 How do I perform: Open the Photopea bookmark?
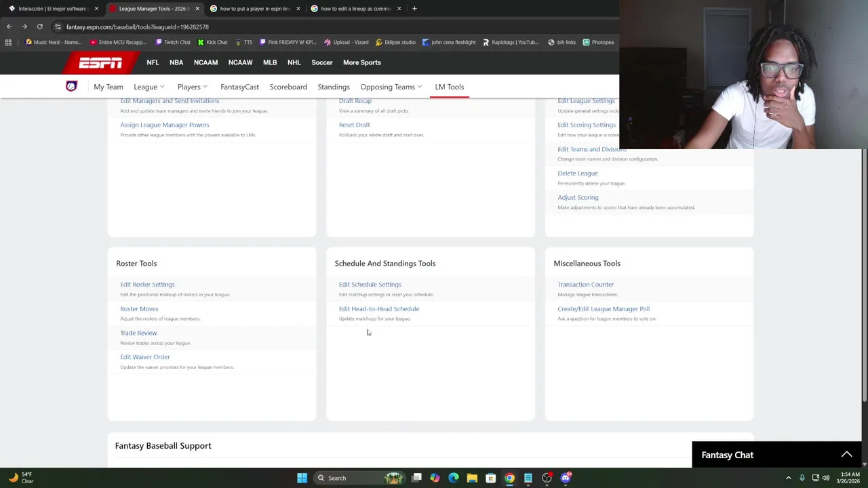point(598,42)
